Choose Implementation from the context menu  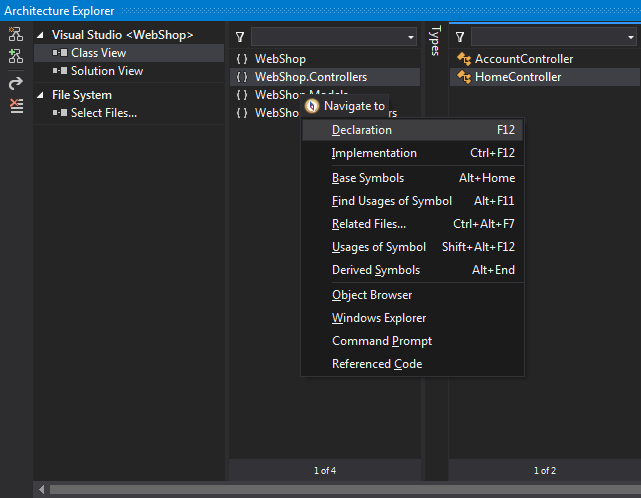412,153
